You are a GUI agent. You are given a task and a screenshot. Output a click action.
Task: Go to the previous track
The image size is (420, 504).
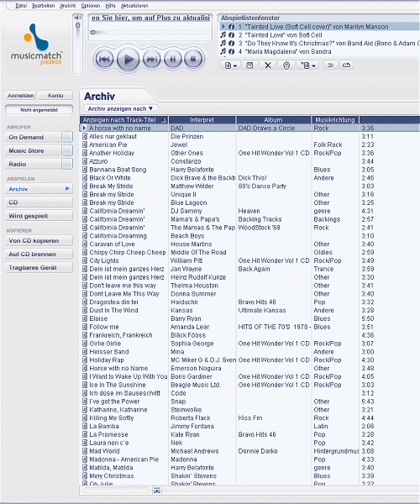[104, 59]
